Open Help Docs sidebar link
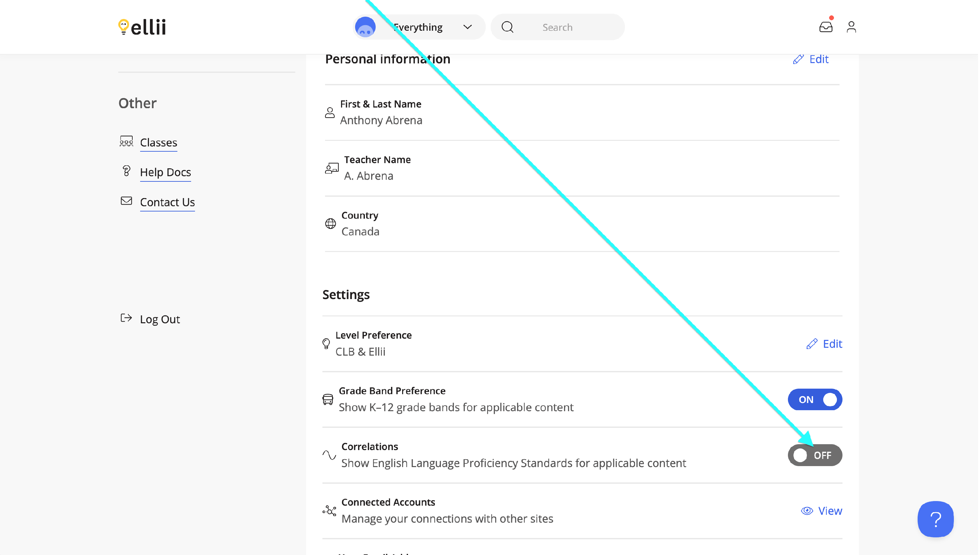The width and height of the screenshot is (980, 555). pos(166,173)
